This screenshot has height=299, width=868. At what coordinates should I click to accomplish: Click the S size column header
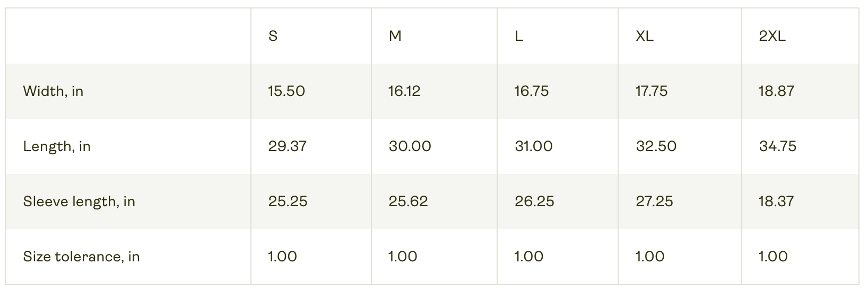coord(273,36)
